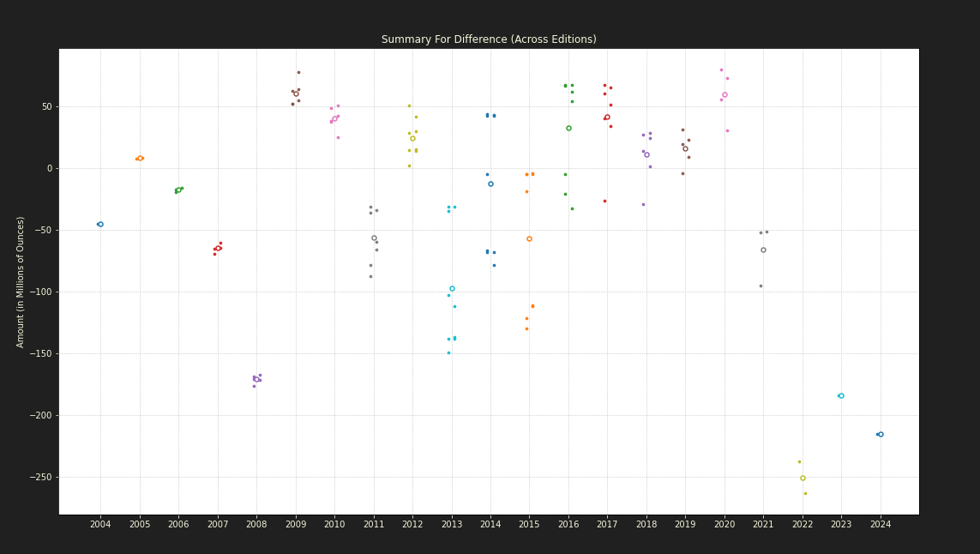
Task: Pick the orange hollow circle marker for 2015
Action: pos(529,239)
